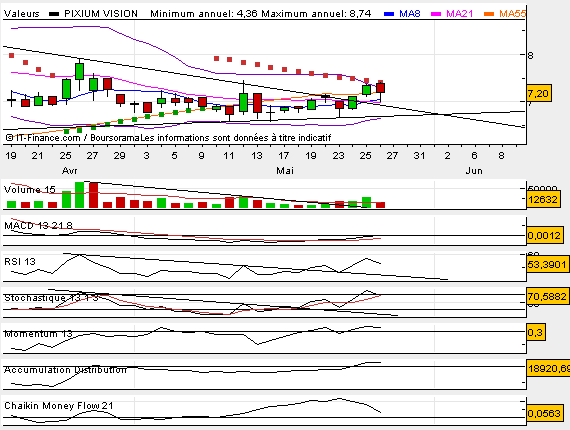The image size is (570, 430).
Task: Click the magenta MA21 color swatch
Action: pyautogui.click(x=436, y=14)
